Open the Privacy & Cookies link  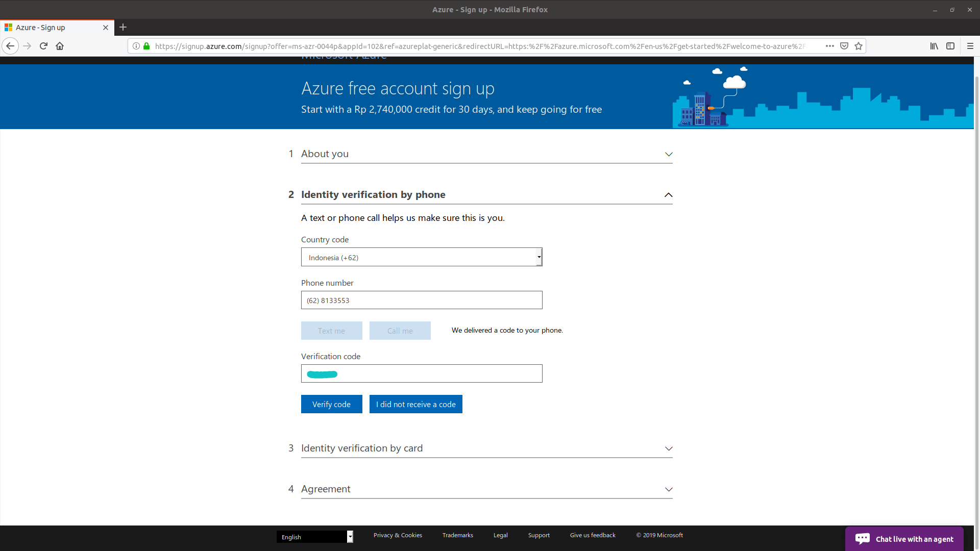point(398,535)
